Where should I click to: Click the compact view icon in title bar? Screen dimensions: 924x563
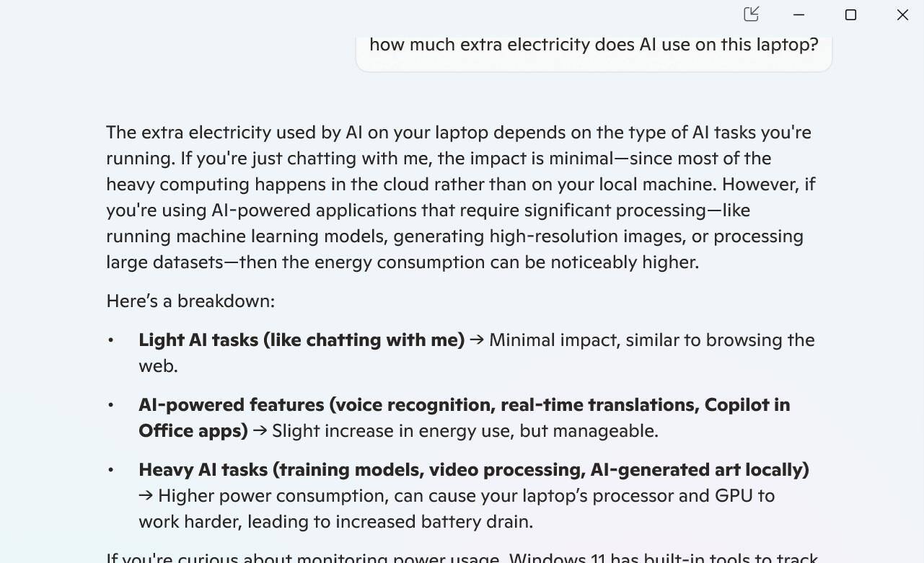click(751, 14)
